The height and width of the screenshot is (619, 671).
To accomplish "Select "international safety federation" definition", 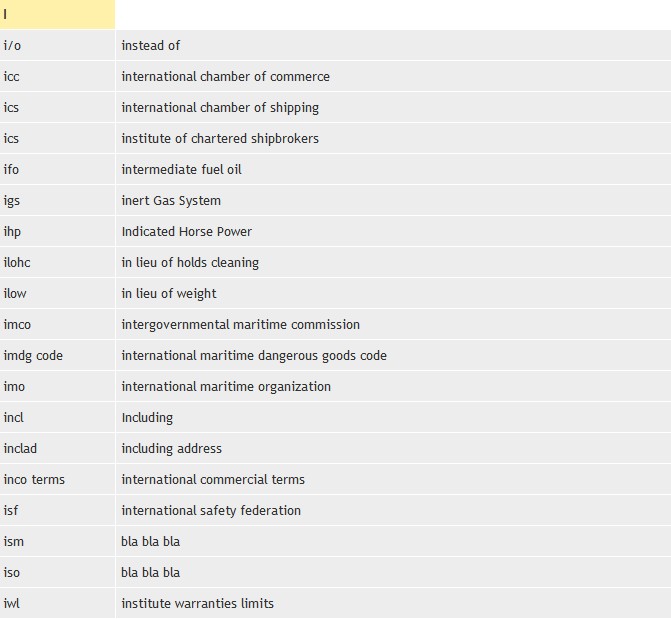I will tap(211, 510).
